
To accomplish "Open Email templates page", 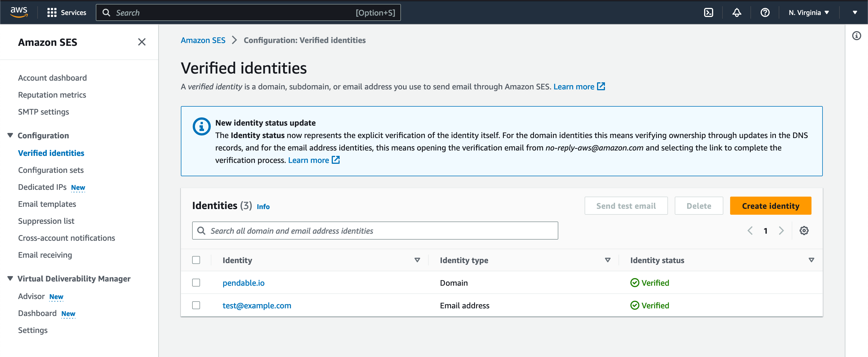I will click(47, 204).
